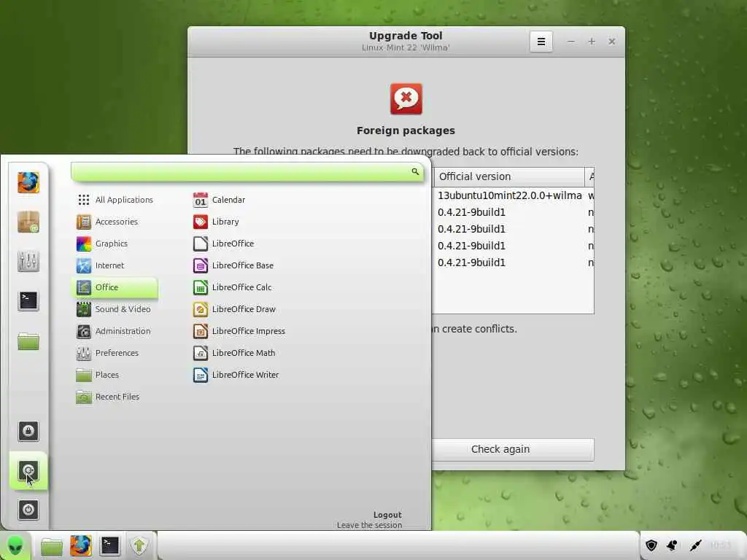
Task: Launch LibreOffice Base
Action: coord(233,265)
